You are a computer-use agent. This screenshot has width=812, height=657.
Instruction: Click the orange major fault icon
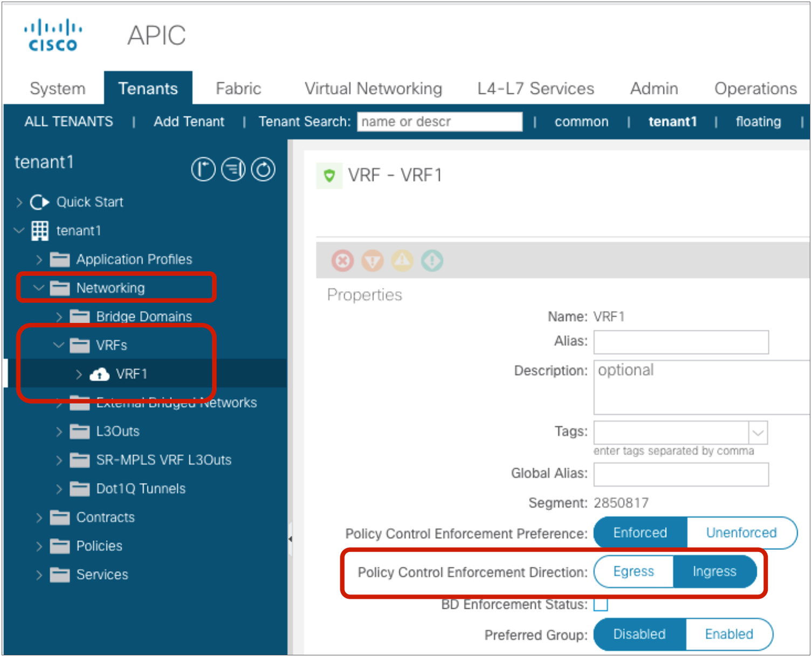pyautogui.click(x=373, y=261)
